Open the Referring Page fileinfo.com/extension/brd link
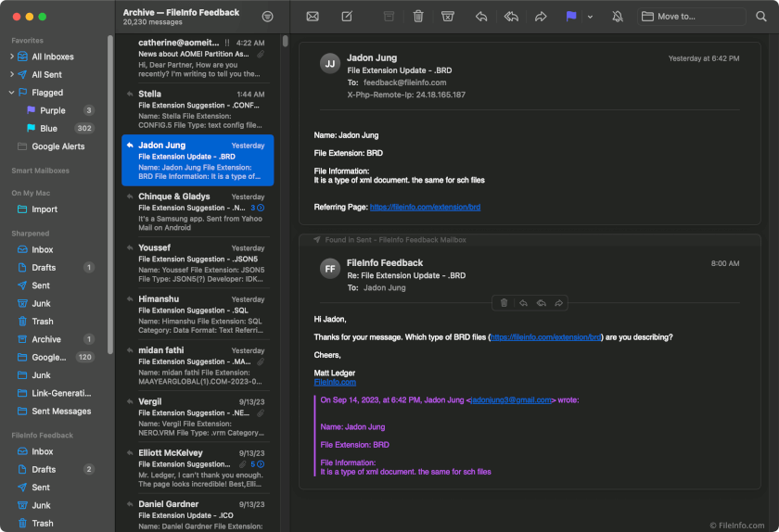Viewport: 779px width, 532px height. click(425, 207)
